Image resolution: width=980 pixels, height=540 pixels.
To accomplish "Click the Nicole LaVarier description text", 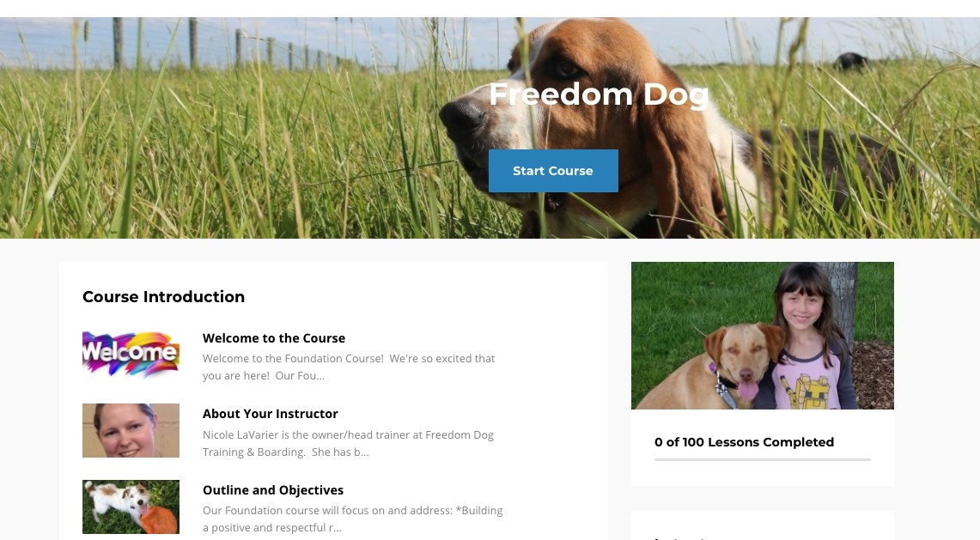I will pos(348,443).
